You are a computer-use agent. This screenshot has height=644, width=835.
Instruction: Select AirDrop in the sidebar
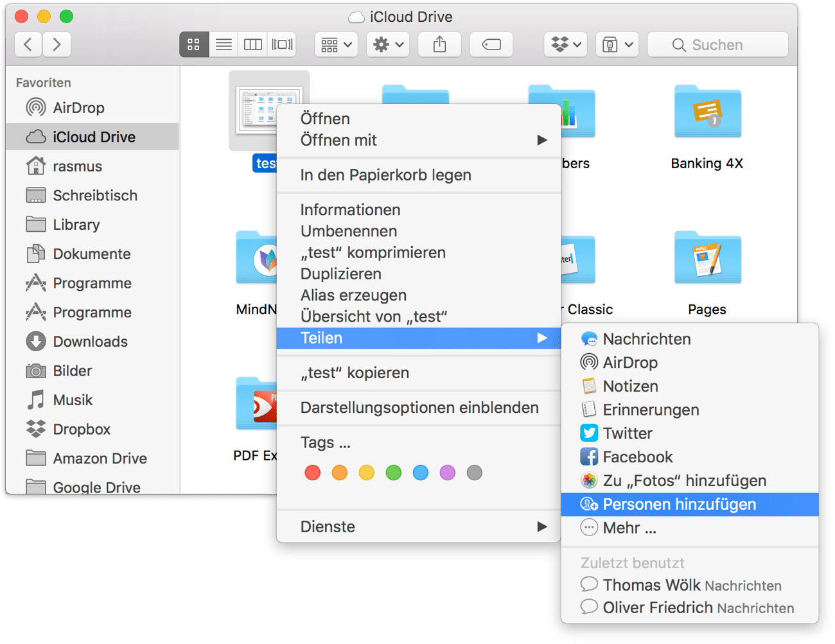pos(92,108)
